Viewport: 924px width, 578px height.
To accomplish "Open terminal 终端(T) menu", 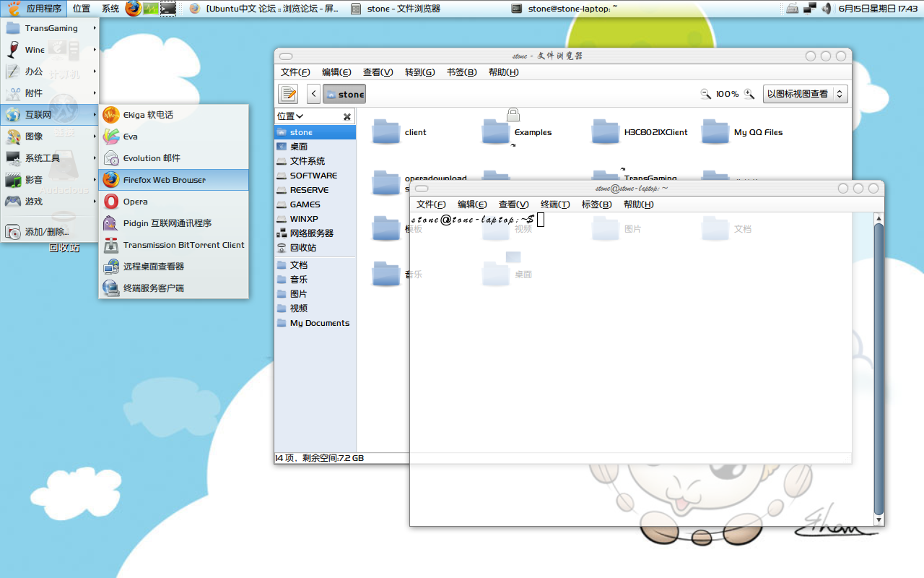I will coord(555,204).
